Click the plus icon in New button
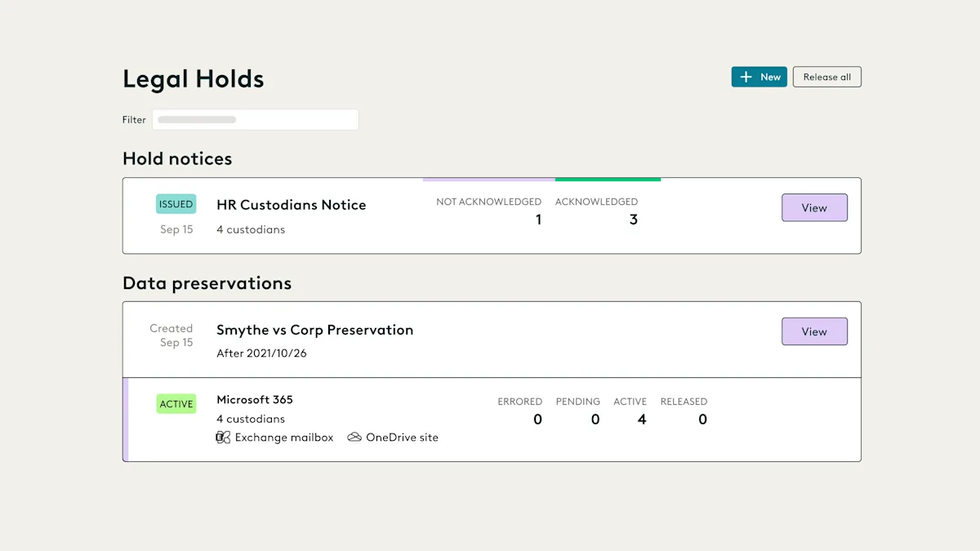The image size is (980, 551). tap(746, 77)
